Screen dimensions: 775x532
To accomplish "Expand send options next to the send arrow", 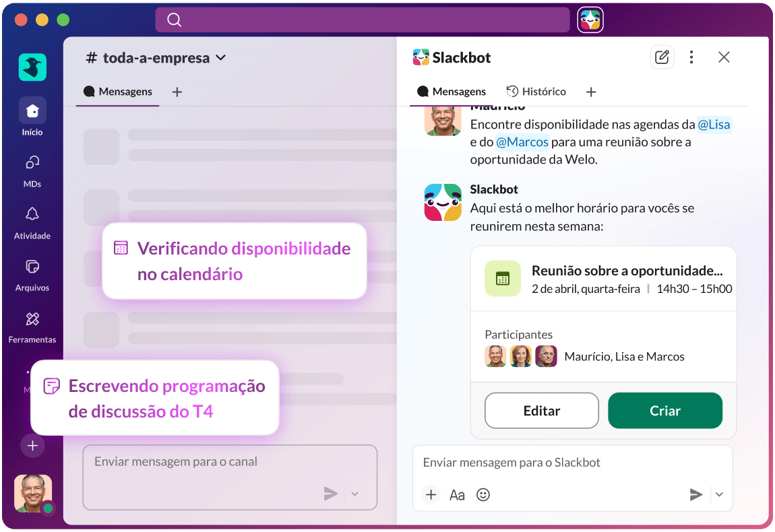I will tap(719, 494).
